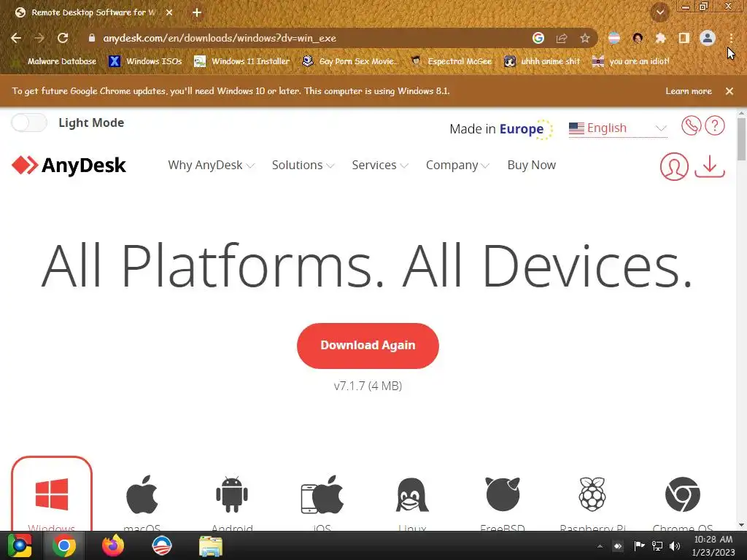Expand the Why AnyDesk menu
This screenshot has width=747, height=560.
(211, 166)
